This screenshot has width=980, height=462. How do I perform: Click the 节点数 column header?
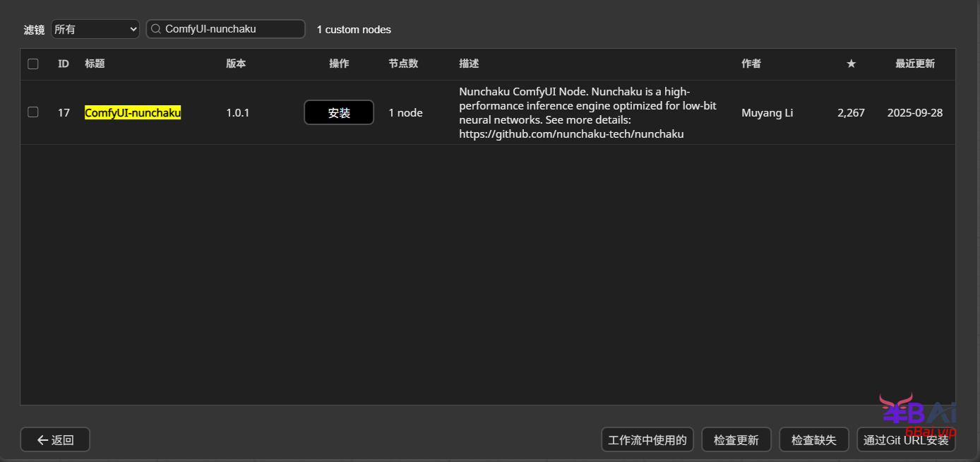(403, 64)
